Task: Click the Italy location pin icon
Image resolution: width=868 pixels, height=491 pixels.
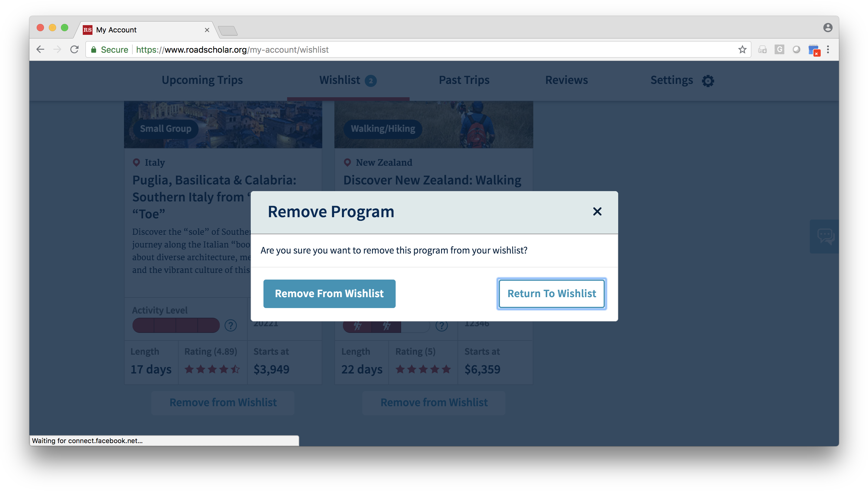Action: point(136,162)
